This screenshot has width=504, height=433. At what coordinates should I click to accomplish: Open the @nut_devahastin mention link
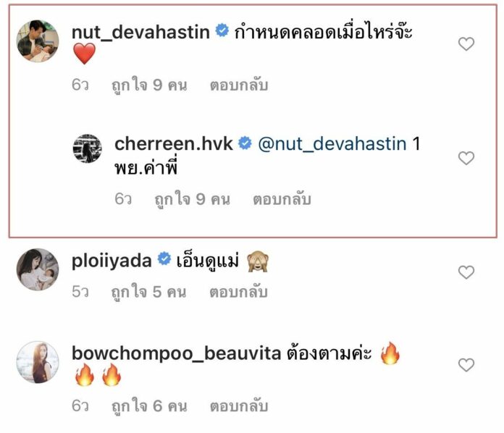pyautogui.click(x=332, y=143)
